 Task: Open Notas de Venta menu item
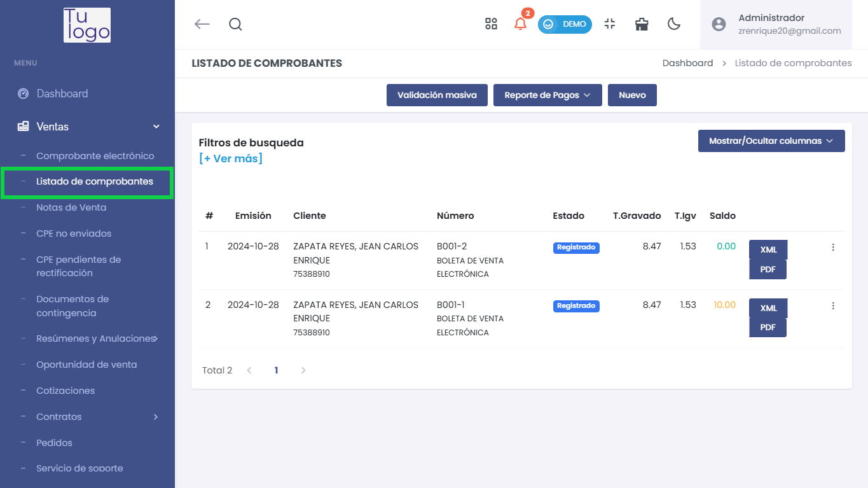click(x=71, y=207)
